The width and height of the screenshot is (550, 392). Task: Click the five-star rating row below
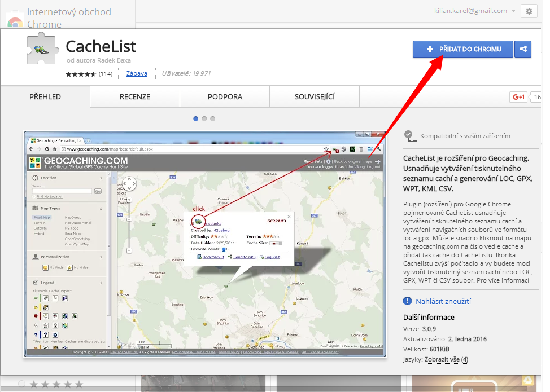point(56,384)
